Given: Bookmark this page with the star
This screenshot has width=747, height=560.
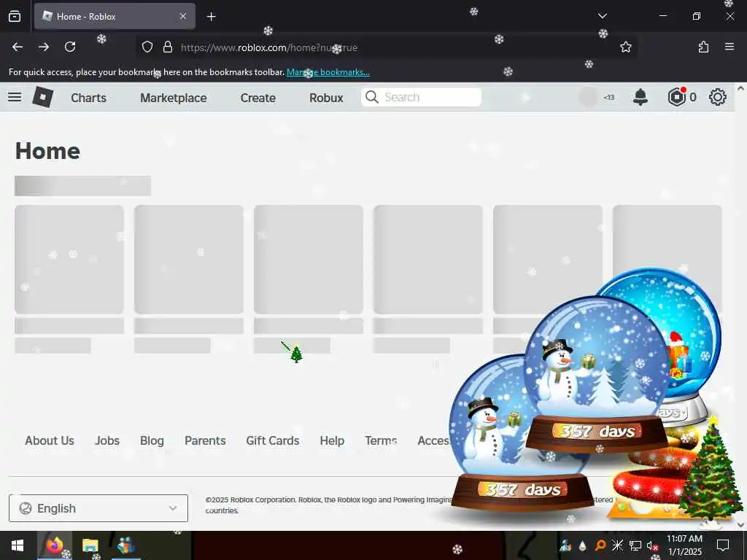Looking at the screenshot, I should [x=625, y=47].
